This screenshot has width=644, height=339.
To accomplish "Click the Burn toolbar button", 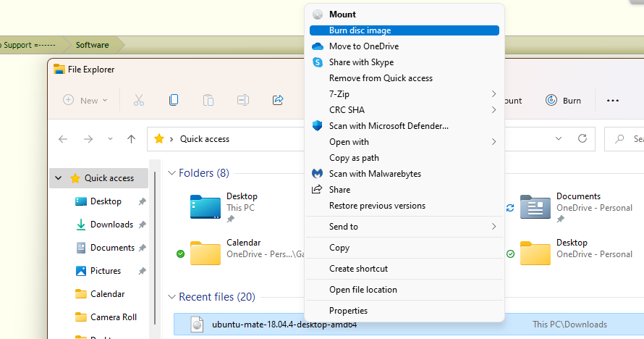I will (x=563, y=100).
